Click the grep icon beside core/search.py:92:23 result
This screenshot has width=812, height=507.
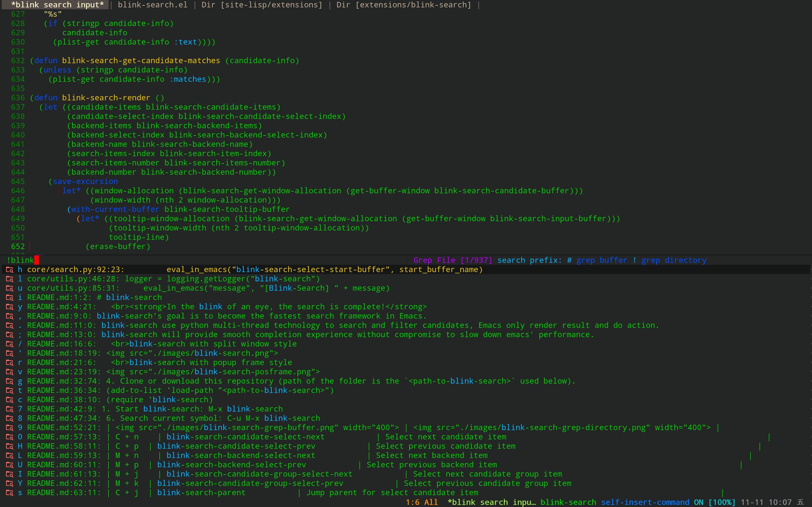(9, 270)
